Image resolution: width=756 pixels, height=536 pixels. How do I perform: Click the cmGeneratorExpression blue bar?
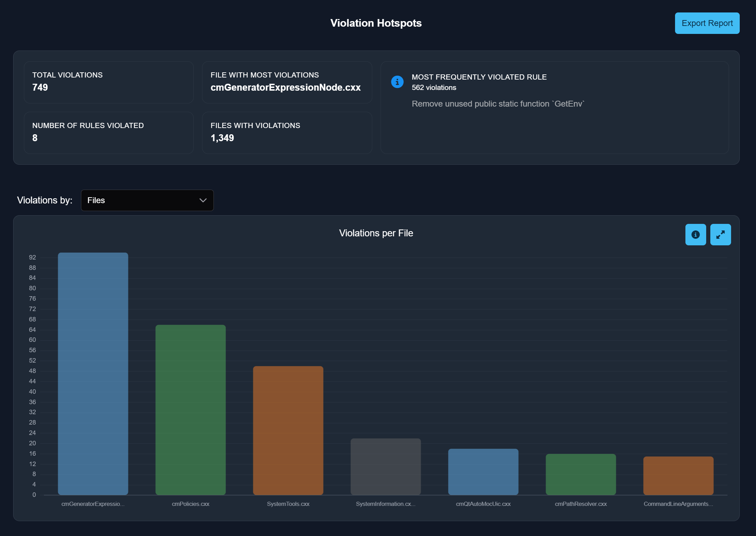(93, 374)
